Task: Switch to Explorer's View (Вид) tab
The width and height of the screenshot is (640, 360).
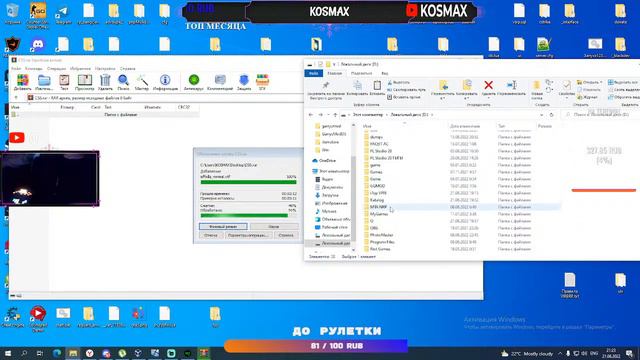Action: (384, 73)
